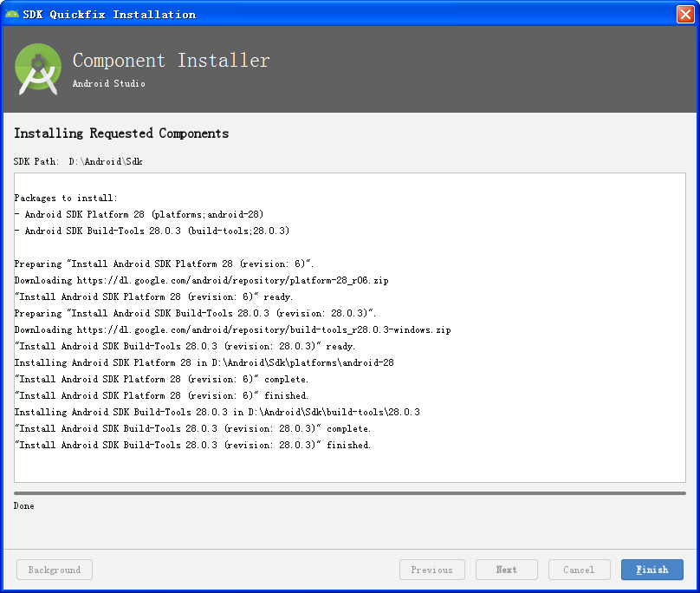Click the 'Component Installer' title text
Viewport: 700px width, 593px height.
[x=171, y=61]
